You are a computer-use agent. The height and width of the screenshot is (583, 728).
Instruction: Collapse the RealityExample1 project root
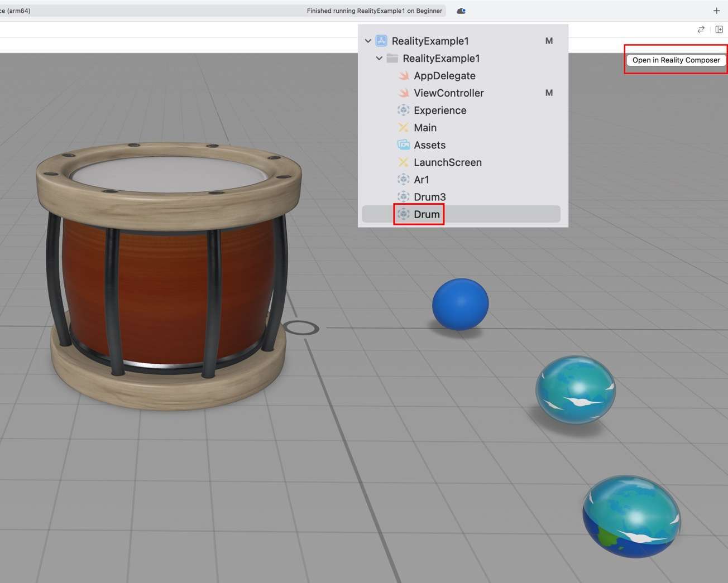(x=368, y=41)
